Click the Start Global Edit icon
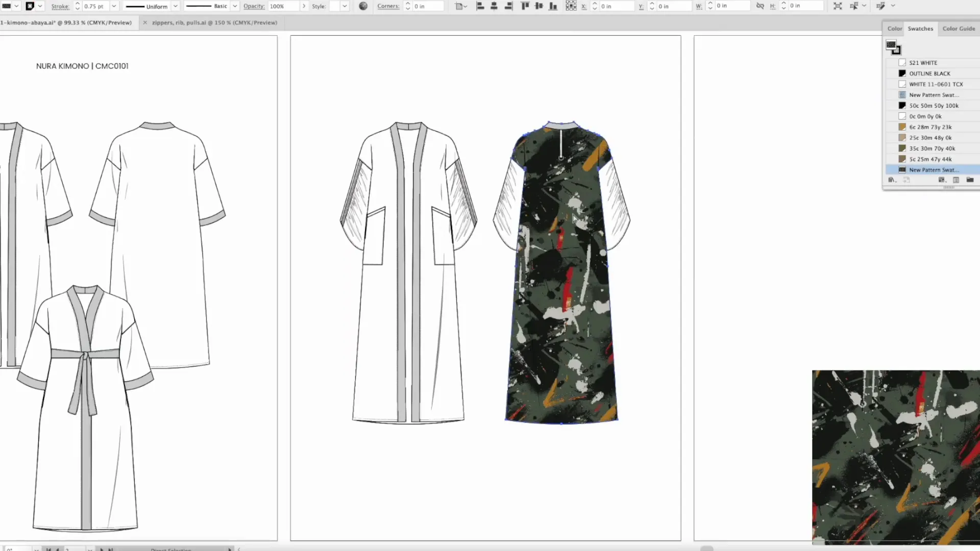The image size is (980, 551). tap(881, 6)
